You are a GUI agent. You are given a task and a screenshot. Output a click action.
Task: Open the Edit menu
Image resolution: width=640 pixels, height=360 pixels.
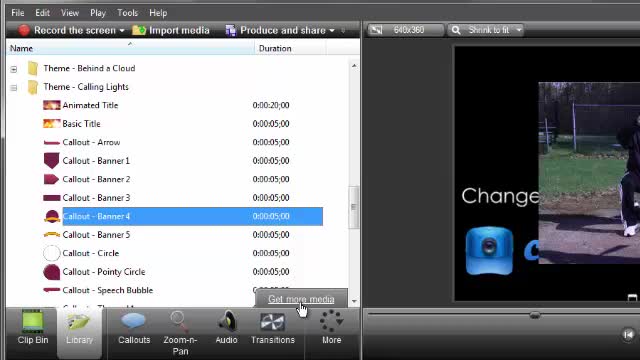pyautogui.click(x=42, y=13)
